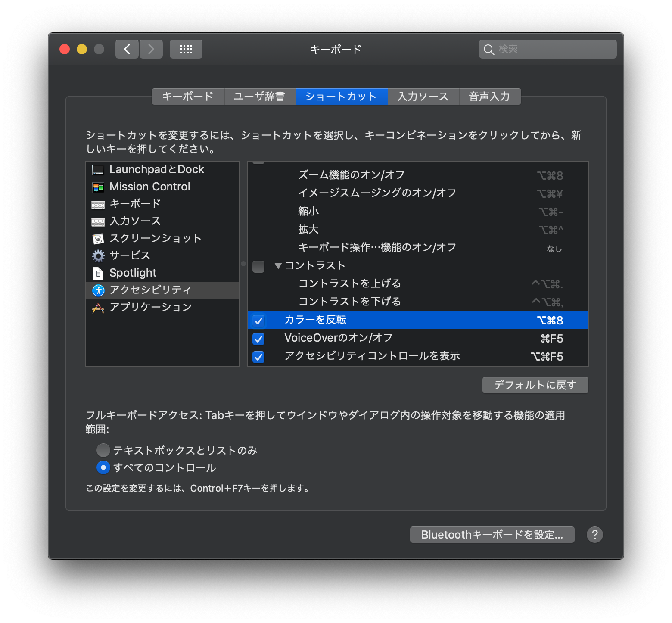Select the キーボード category in the sidebar
The width and height of the screenshot is (672, 623).
click(x=135, y=204)
